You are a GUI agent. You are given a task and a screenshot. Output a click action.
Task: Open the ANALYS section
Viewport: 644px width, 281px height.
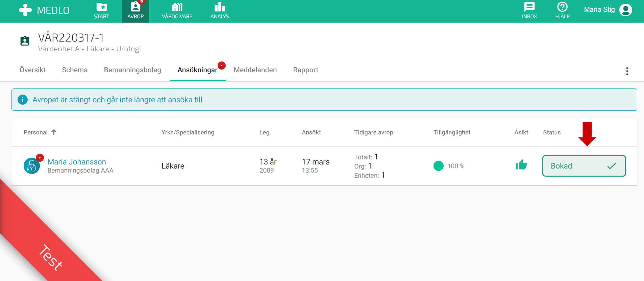[x=220, y=11]
